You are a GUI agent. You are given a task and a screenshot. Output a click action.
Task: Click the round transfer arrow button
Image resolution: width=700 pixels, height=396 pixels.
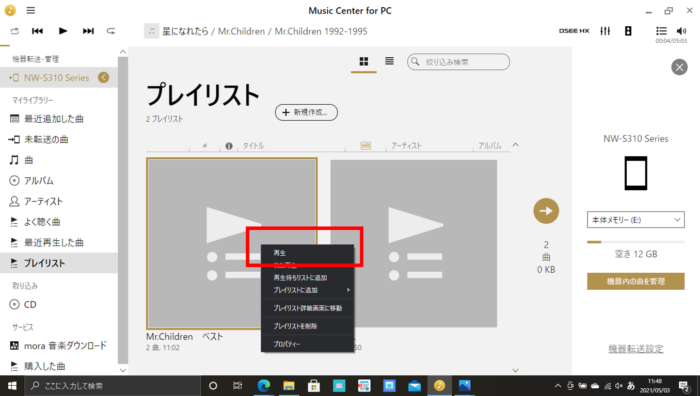(x=546, y=211)
